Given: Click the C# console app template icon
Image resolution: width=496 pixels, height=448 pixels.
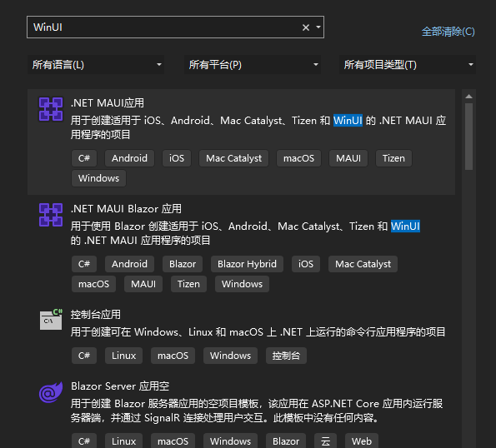Looking at the screenshot, I should pos(51,320).
